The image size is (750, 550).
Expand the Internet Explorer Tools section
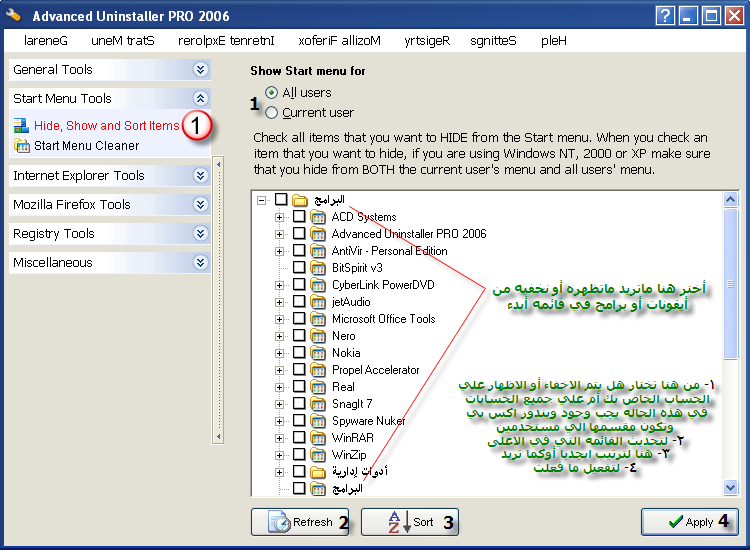point(200,176)
